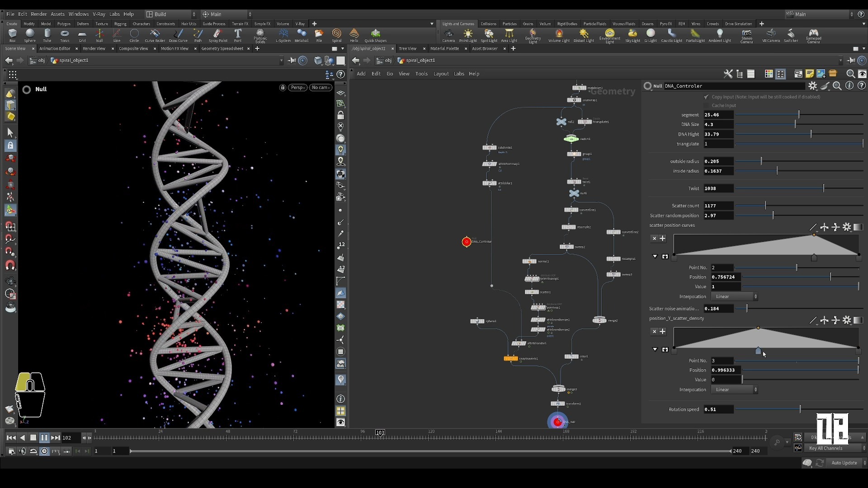Toggle the Copy Input checkbox

pyautogui.click(x=706, y=97)
